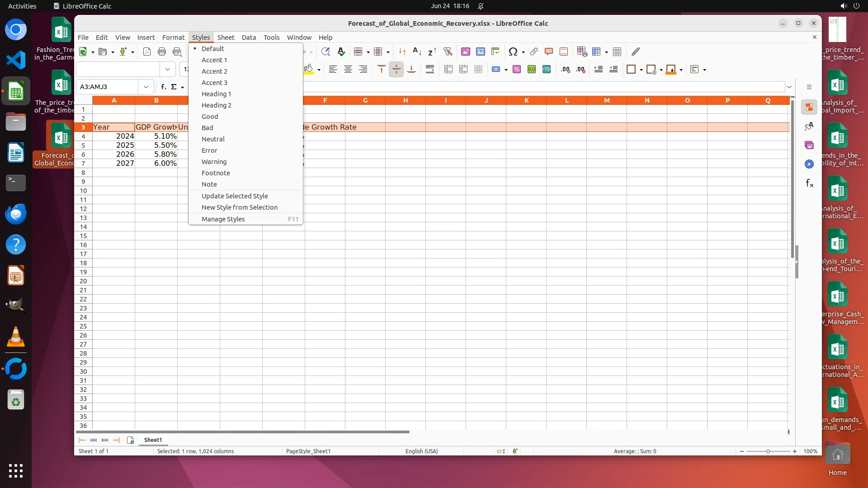The height and width of the screenshot is (488, 868).
Task: Click the Format as Percent icon
Action: 517,69
